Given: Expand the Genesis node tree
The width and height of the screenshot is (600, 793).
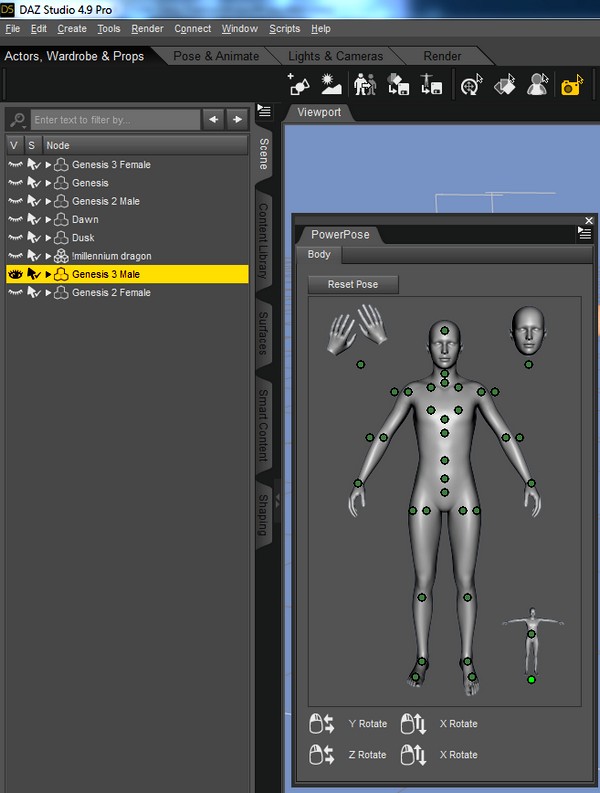Looking at the screenshot, I should point(48,183).
